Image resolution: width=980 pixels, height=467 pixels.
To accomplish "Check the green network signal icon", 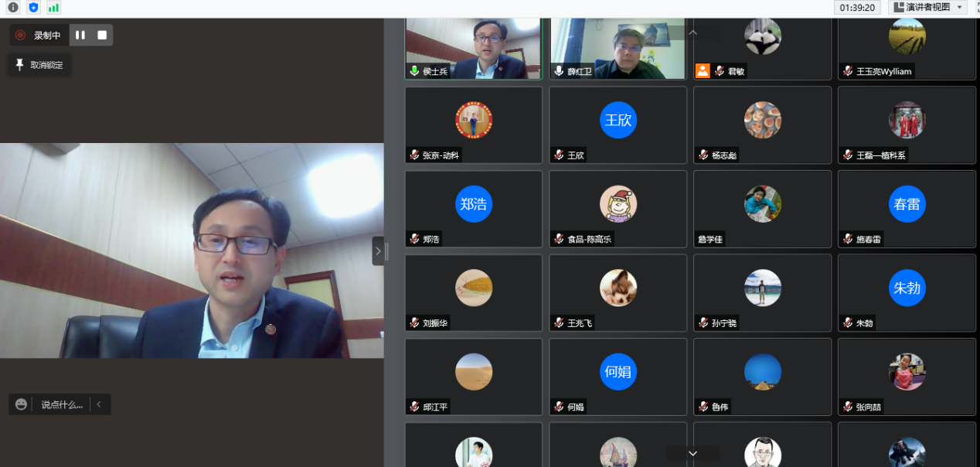I will (53, 7).
